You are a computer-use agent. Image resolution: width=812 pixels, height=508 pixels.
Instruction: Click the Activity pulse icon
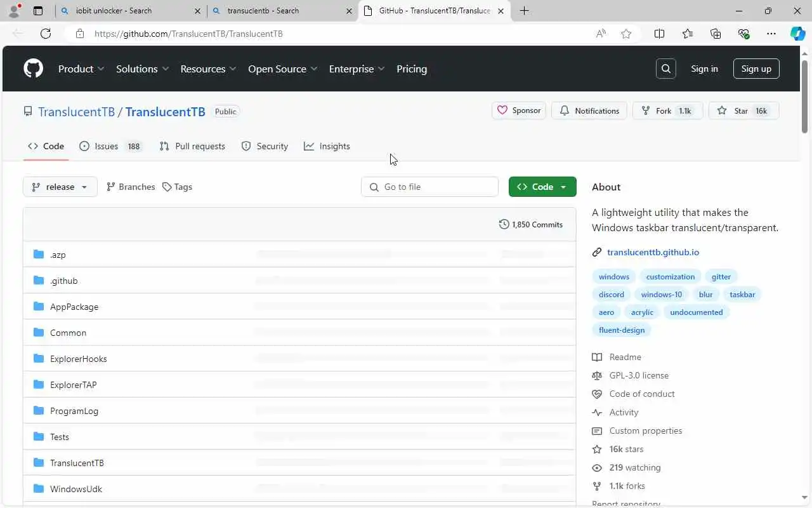click(596, 412)
